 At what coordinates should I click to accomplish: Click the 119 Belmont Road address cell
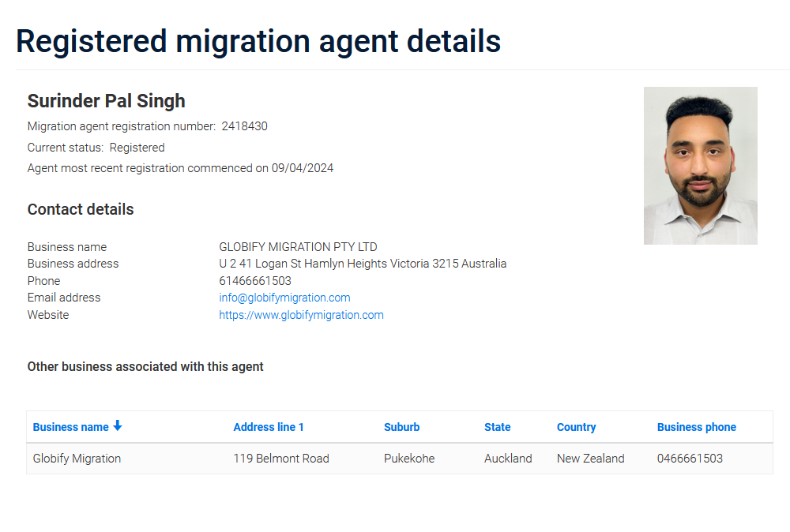pos(281,459)
